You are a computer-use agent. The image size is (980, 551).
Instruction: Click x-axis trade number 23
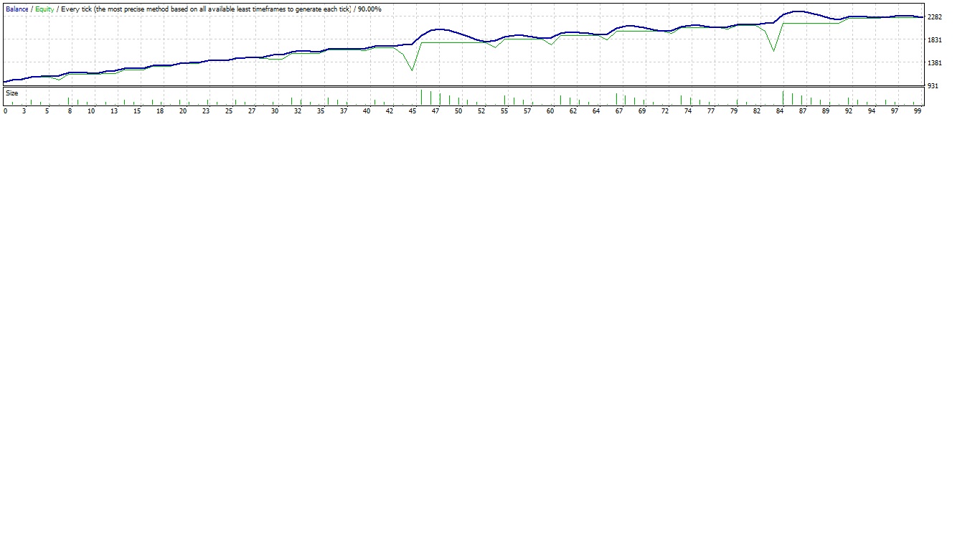pos(206,111)
